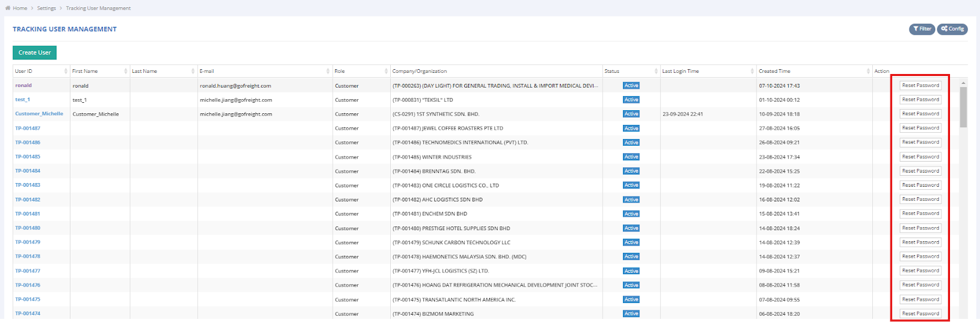Click the Home icon in breadcrumb
Viewport: 980px width, 322px height.
7,9
